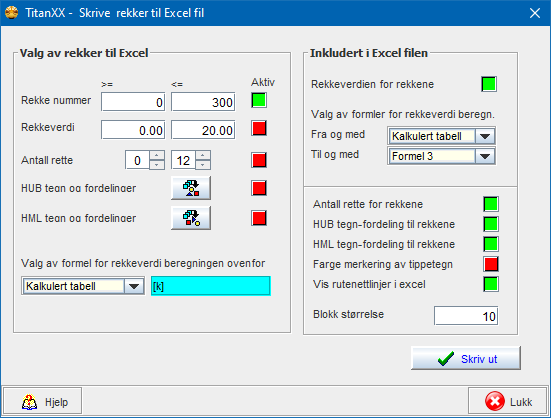The image size is (551, 418).
Task: Click the cyan [k] formula field
Action: pyautogui.click(x=210, y=286)
